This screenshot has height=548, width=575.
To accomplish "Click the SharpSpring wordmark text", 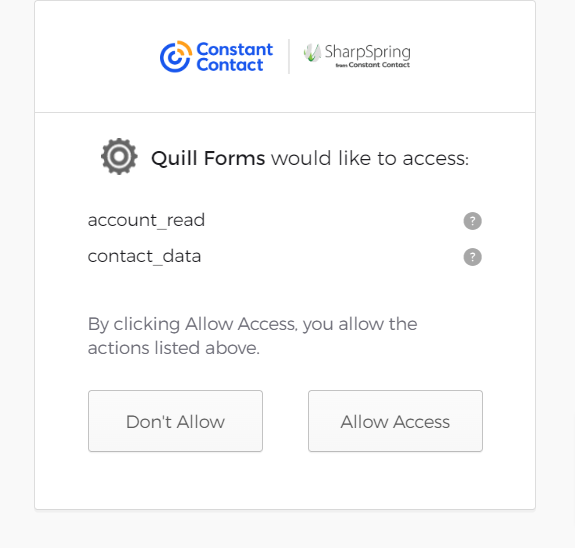I will pos(367,52).
